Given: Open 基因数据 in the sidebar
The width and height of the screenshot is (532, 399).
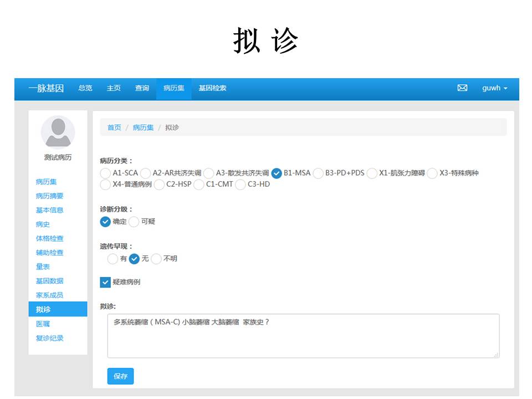Looking at the screenshot, I should tap(49, 281).
